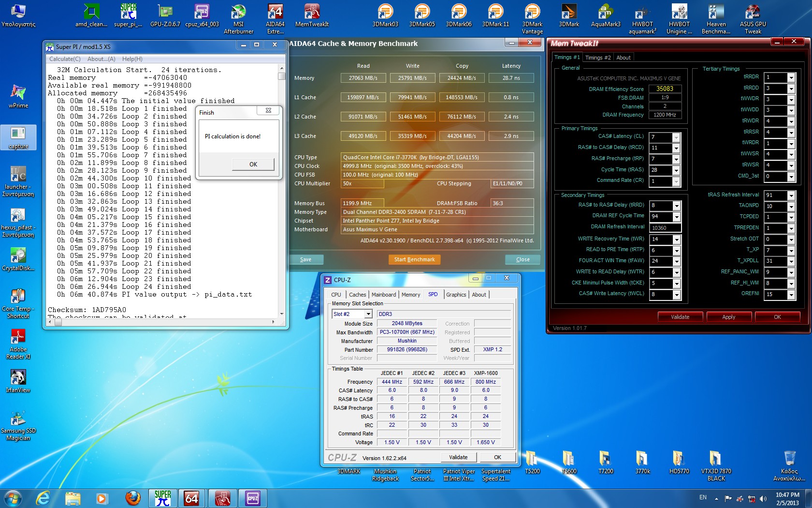The height and width of the screenshot is (508, 812).
Task: Open the 3DMark11 desktop shortcut
Action: pyautogui.click(x=495, y=15)
